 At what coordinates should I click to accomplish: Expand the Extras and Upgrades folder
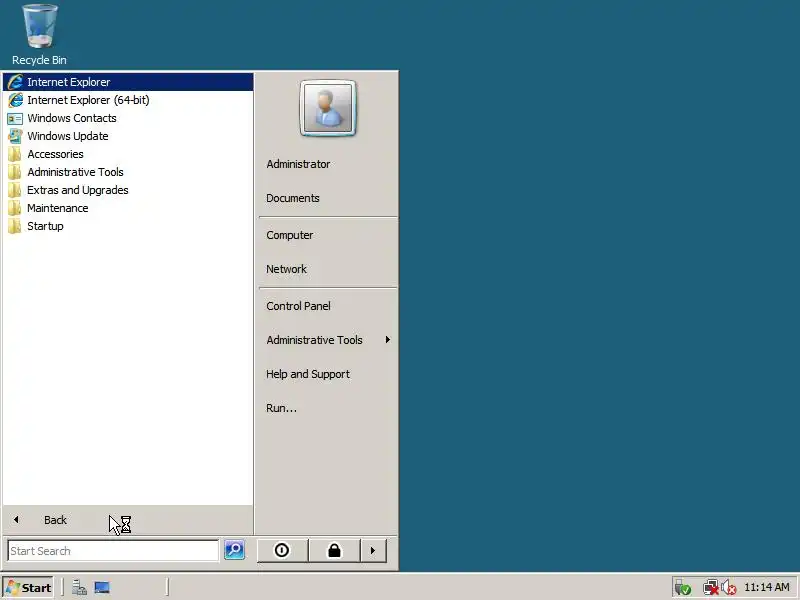128,190
